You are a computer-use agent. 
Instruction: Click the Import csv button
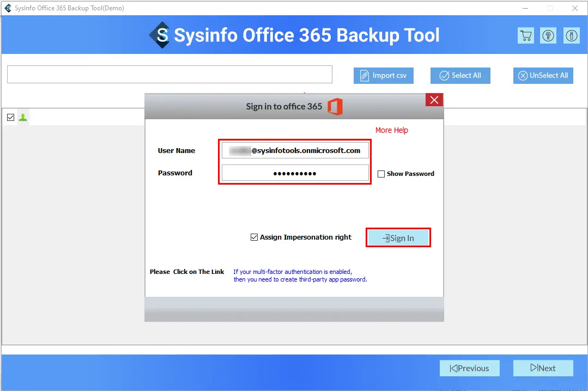(384, 76)
